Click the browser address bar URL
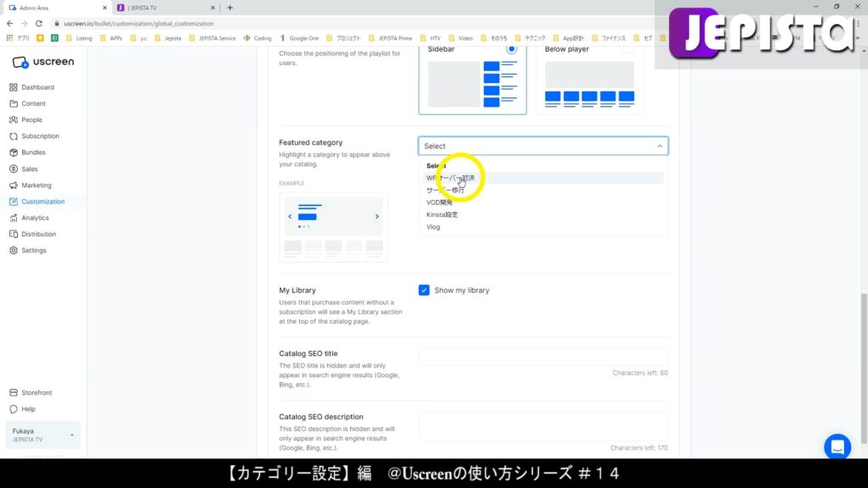The image size is (868, 488). (138, 24)
